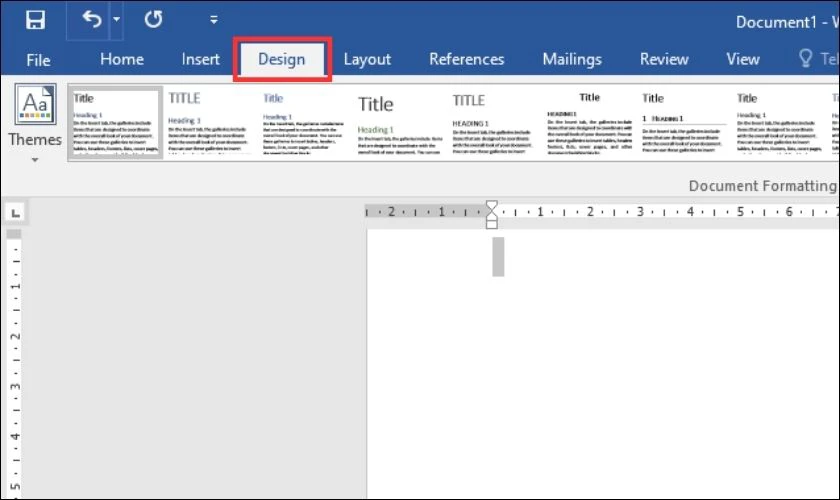The width and height of the screenshot is (840, 500).
Task: Apply the blue Title style set thumbnail
Action: coord(303,122)
